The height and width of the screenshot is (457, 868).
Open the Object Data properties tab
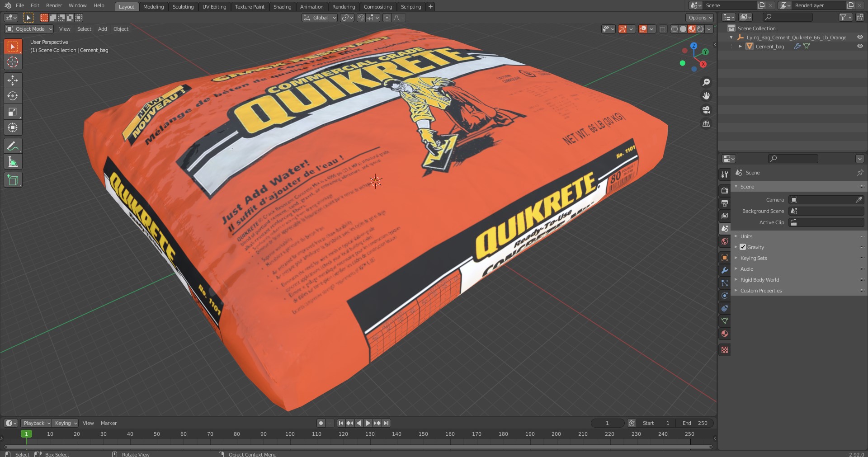pos(725,321)
